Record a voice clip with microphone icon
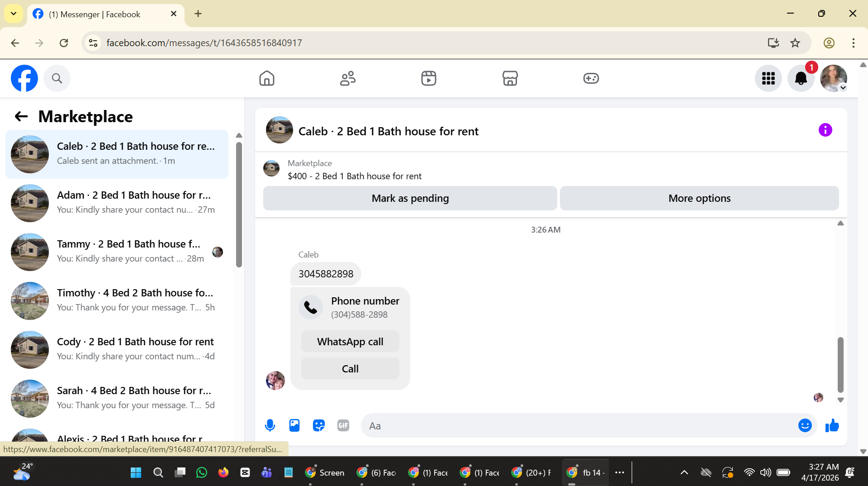Screen dimensions: 868x486 [270, 425]
